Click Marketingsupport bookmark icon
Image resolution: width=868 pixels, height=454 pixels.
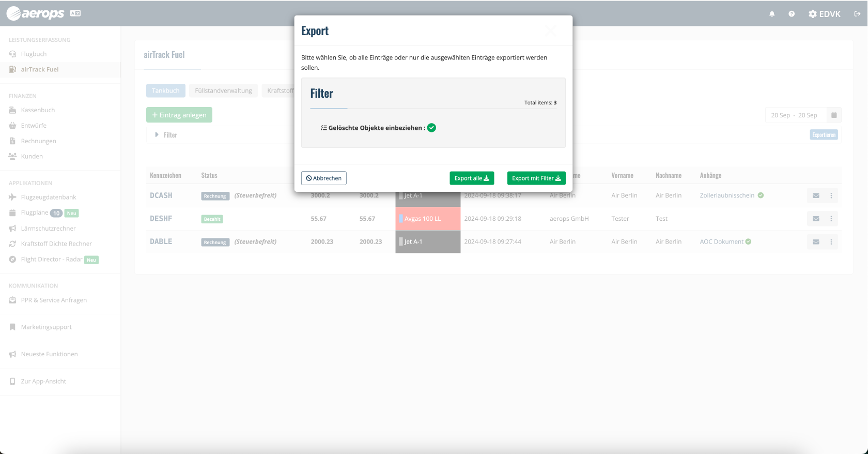[12, 327]
